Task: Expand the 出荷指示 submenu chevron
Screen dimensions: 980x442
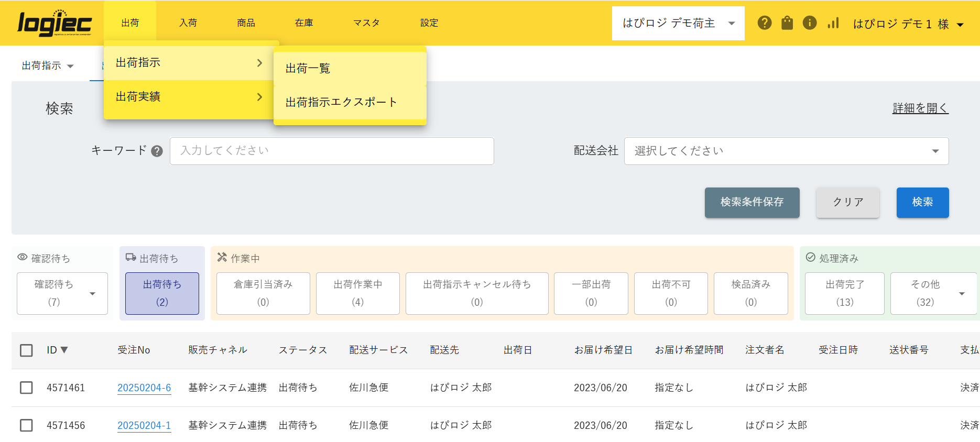Action: [259, 63]
